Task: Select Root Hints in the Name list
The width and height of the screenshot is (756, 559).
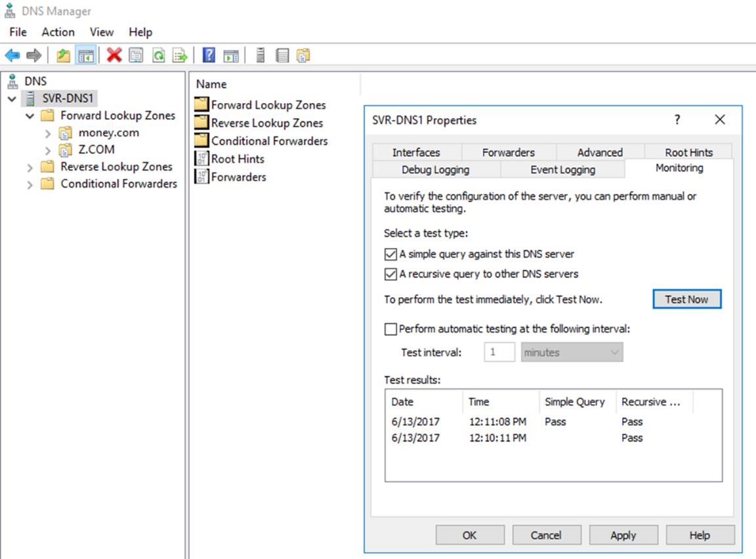Action: [237, 159]
